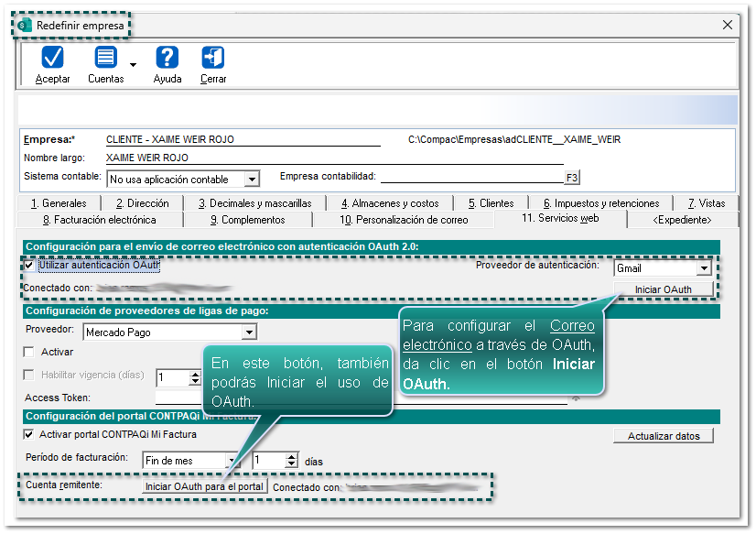
Task: Select the 1. Generales tab
Action: coord(59,203)
